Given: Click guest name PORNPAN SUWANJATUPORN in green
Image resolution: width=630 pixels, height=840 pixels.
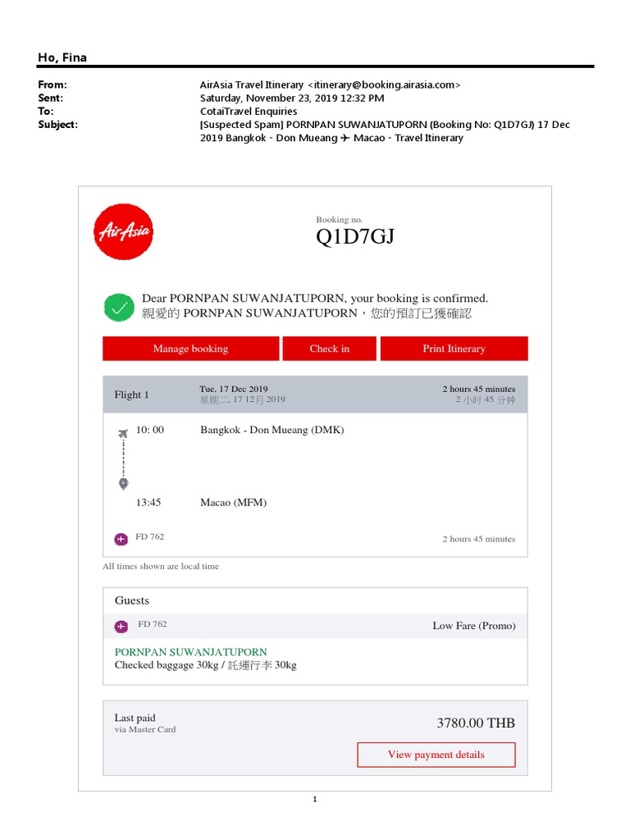Looking at the screenshot, I should tap(190, 652).
